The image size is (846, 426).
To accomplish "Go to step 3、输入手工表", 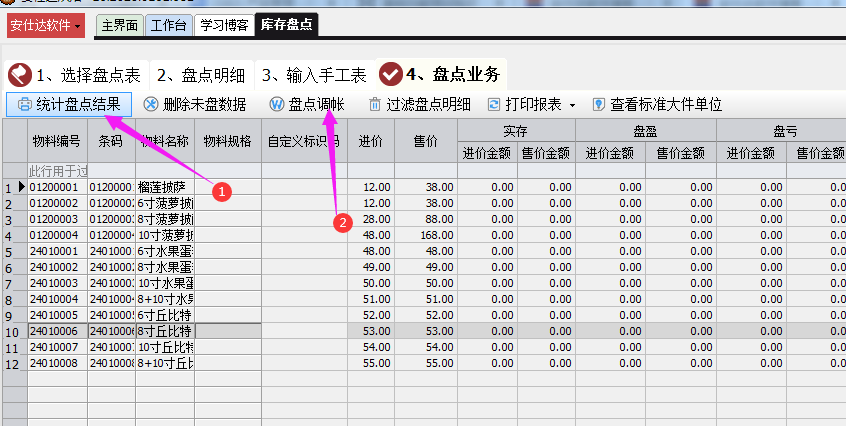I will point(315,75).
